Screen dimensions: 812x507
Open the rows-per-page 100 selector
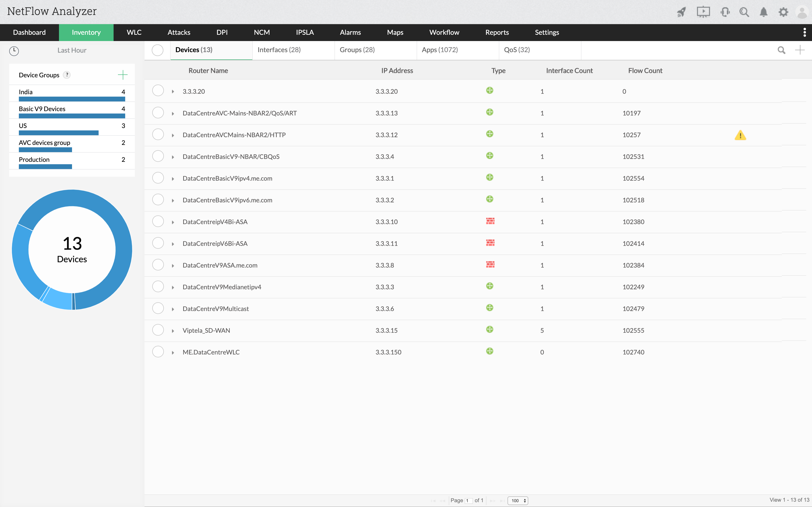click(x=517, y=500)
